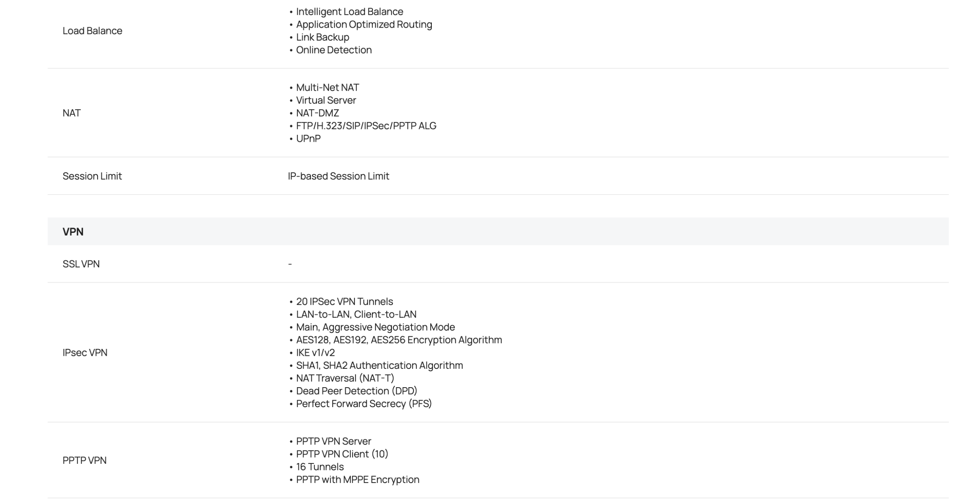Click the IPsec VPN row label
Viewport: 980px width, 504px height.
pos(85,352)
